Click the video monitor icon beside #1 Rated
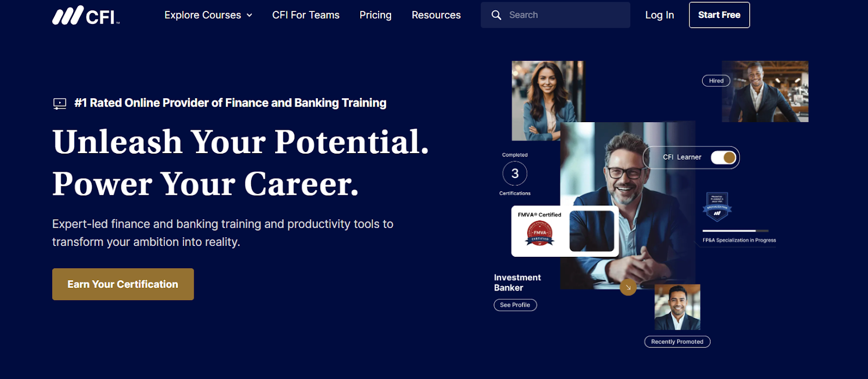Image resolution: width=868 pixels, height=379 pixels. 60,103
